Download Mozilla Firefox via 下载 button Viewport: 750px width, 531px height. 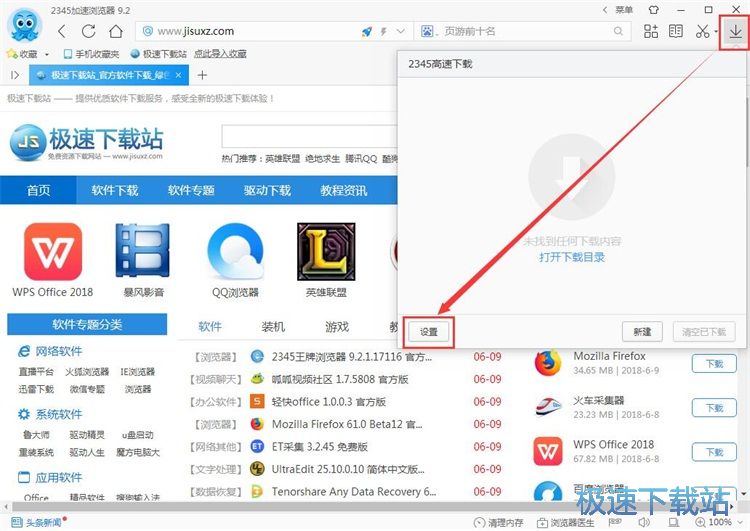tap(714, 364)
